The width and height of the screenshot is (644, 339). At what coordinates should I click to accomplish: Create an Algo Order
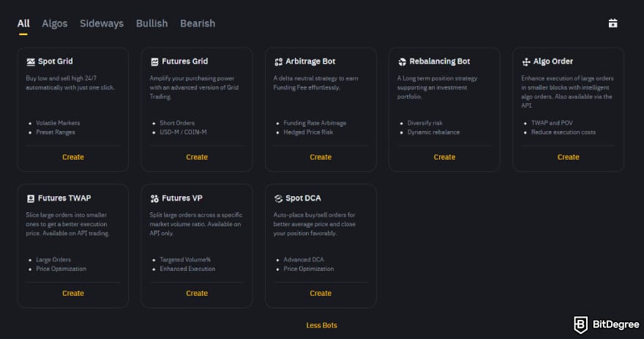569,157
